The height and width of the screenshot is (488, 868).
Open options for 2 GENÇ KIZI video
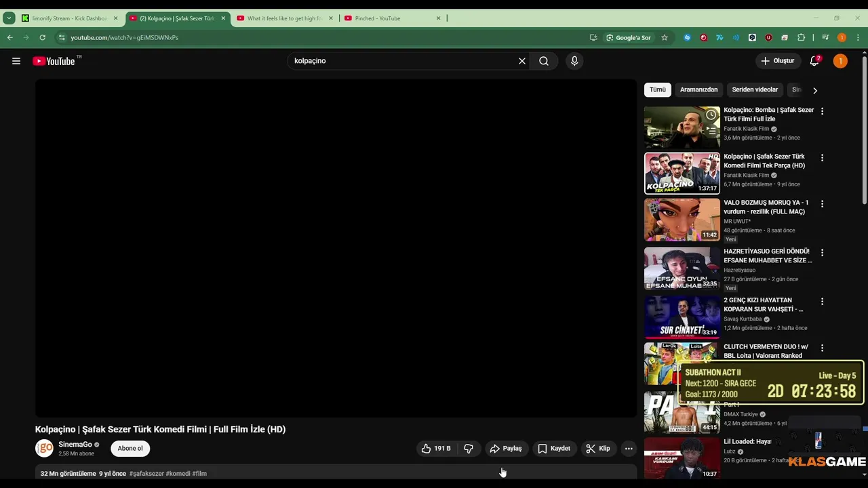822,302
